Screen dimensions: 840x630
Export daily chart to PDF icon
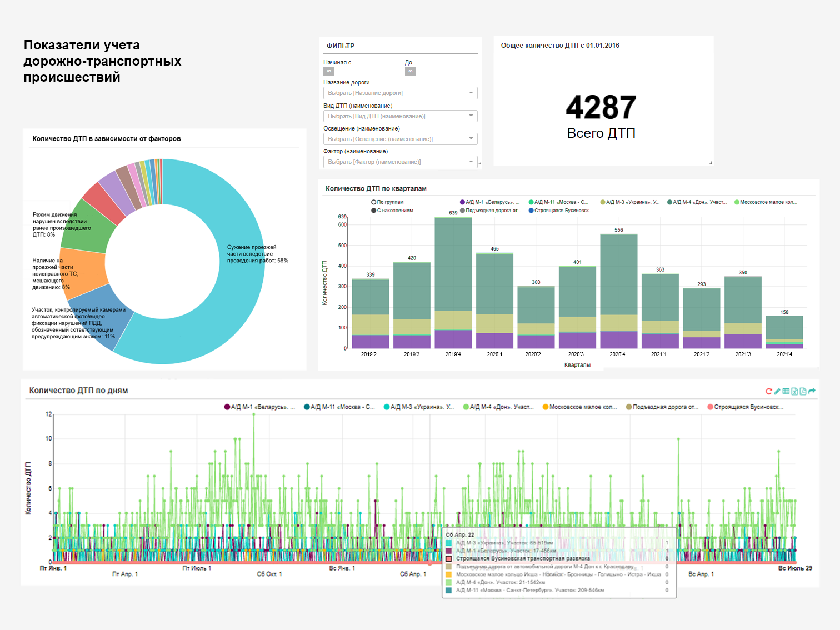click(803, 391)
